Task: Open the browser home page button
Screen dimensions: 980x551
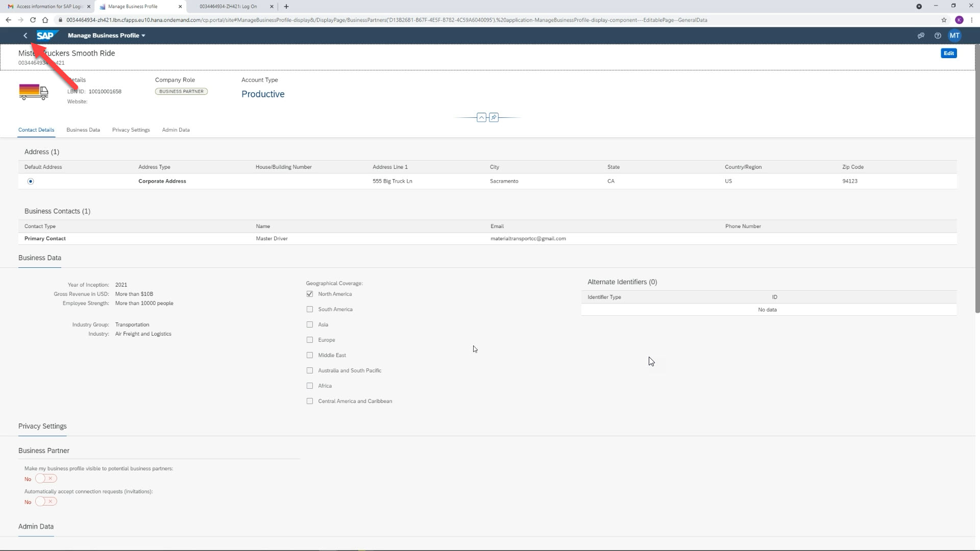Action: coord(45,20)
